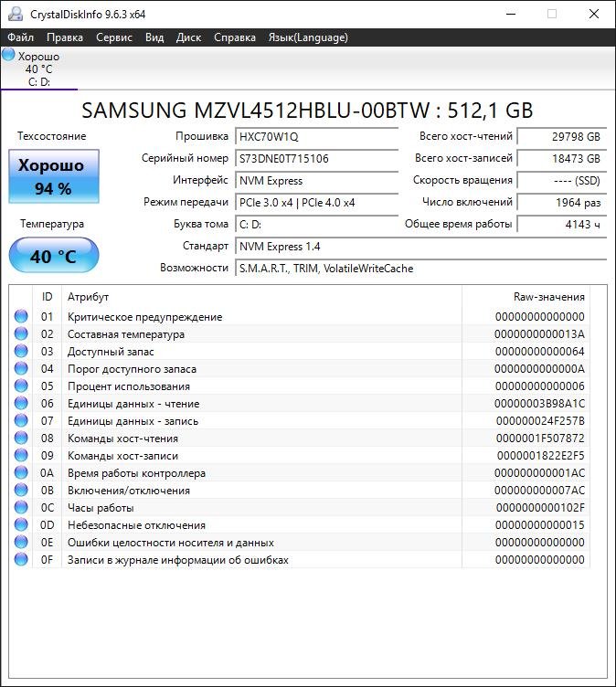The image size is (616, 687).
Task: Select the Часы работы row
Action: point(300,507)
